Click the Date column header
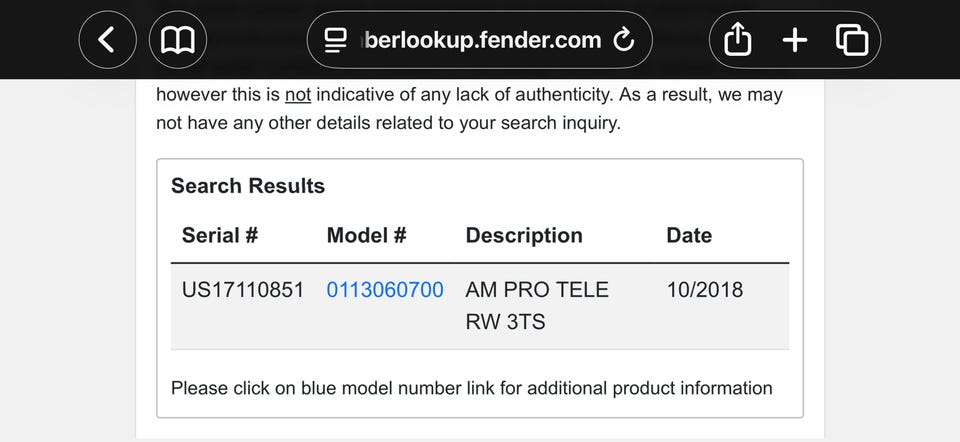 689,236
